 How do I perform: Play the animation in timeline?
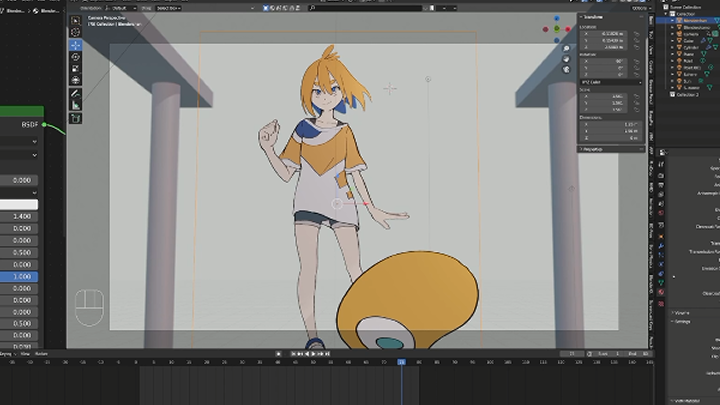pos(314,354)
